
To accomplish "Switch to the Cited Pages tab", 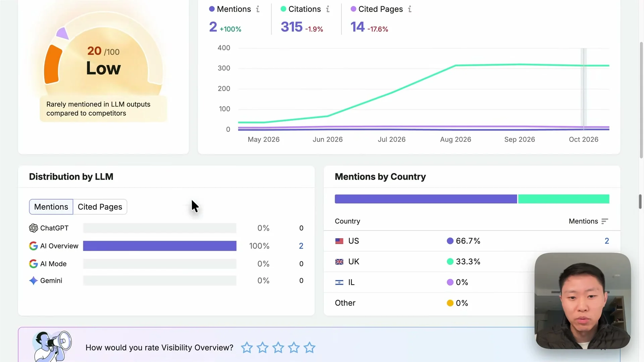I will [x=100, y=207].
